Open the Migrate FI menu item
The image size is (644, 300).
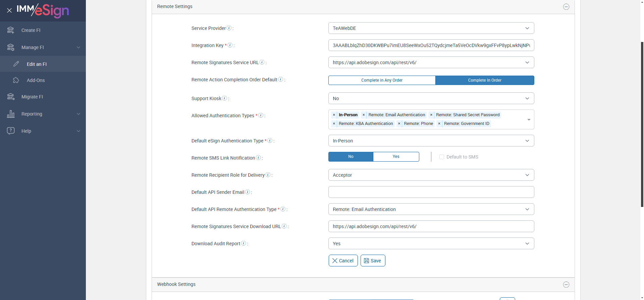click(32, 97)
